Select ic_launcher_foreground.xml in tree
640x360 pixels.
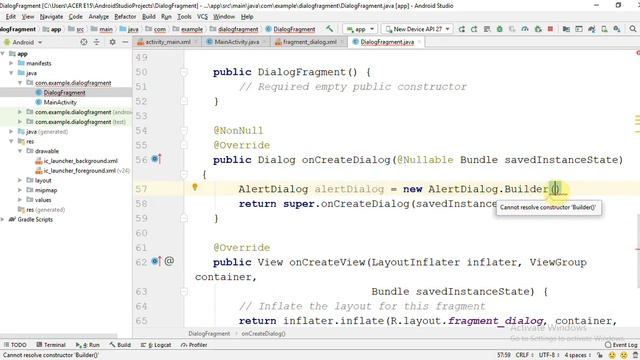point(80,171)
